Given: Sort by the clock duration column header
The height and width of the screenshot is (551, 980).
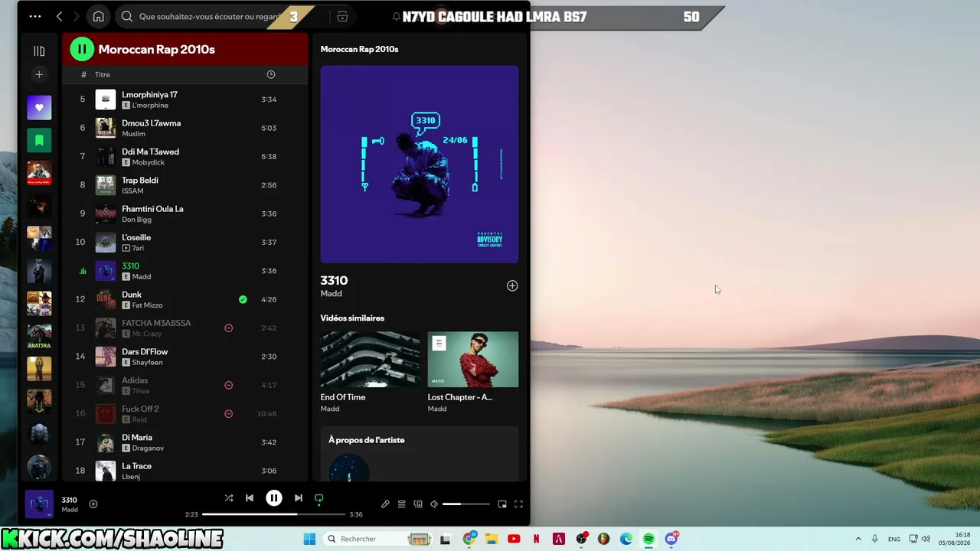Looking at the screenshot, I should pos(270,74).
